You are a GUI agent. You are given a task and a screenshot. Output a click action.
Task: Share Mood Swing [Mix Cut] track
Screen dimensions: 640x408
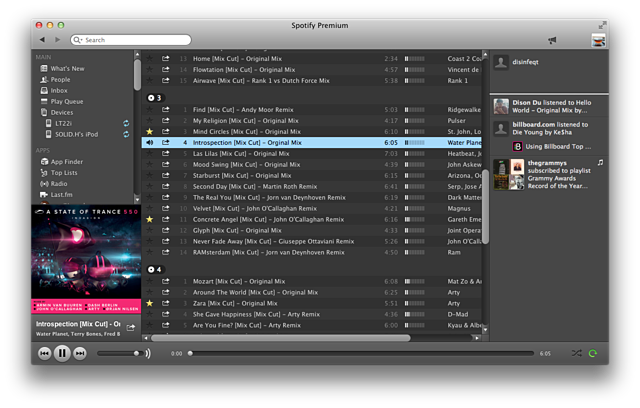(165, 164)
